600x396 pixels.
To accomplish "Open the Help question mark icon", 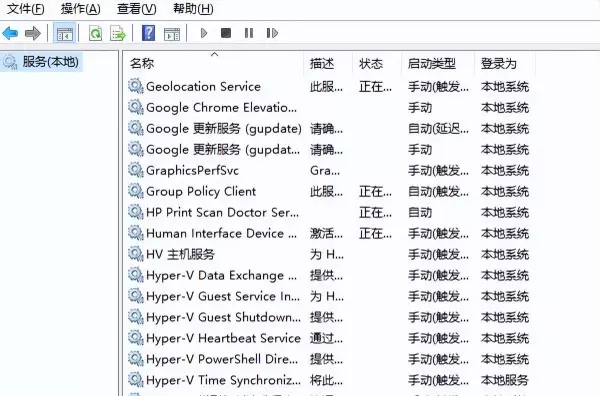I will click(148, 33).
